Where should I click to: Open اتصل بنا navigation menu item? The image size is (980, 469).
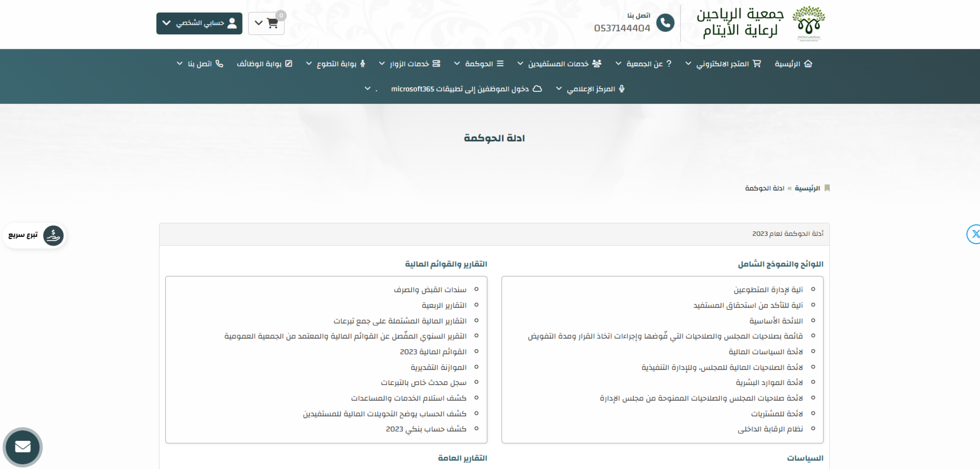tap(205, 64)
